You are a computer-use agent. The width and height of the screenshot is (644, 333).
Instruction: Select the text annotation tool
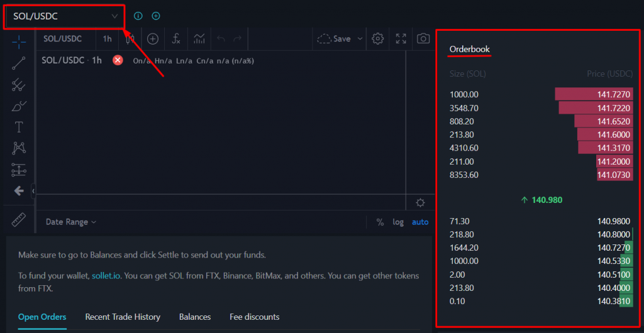pyautogui.click(x=19, y=127)
